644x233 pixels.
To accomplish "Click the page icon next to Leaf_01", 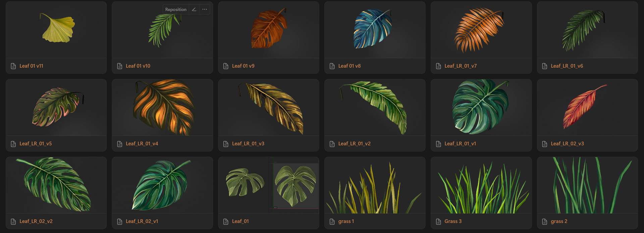I will pos(226,222).
